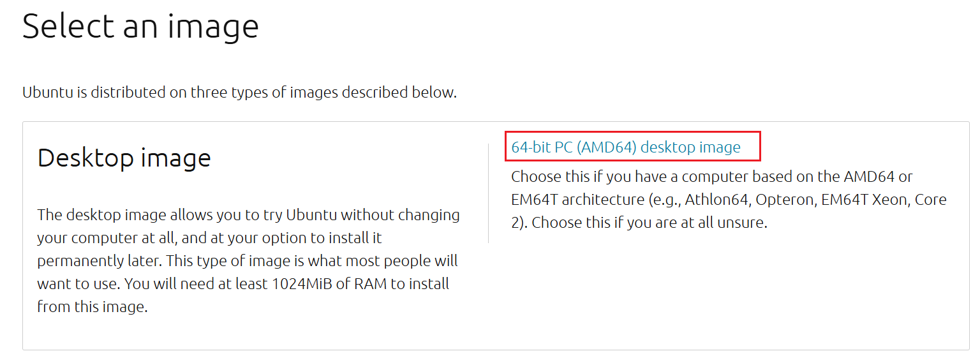
Task: Click the 'Choose this if you have a computer' description
Action: coord(711,177)
